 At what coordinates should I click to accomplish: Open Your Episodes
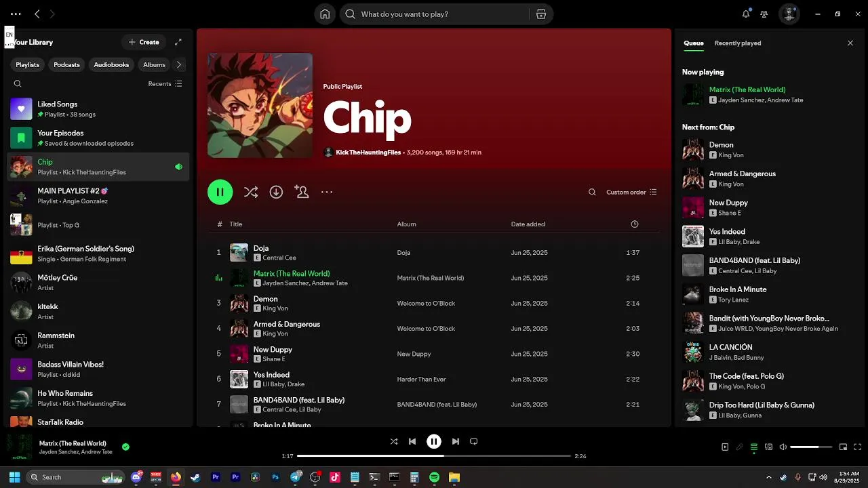click(x=98, y=138)
